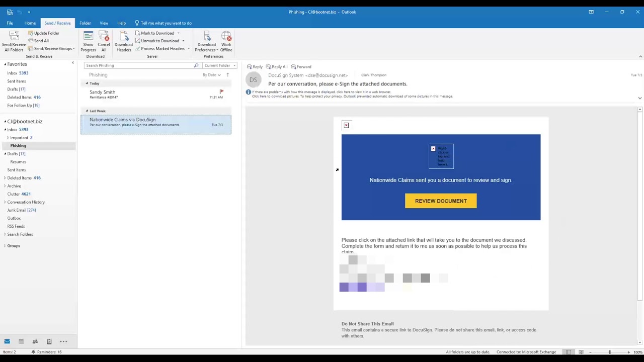Click the Search Phishing field

click(x=138, y=65)
